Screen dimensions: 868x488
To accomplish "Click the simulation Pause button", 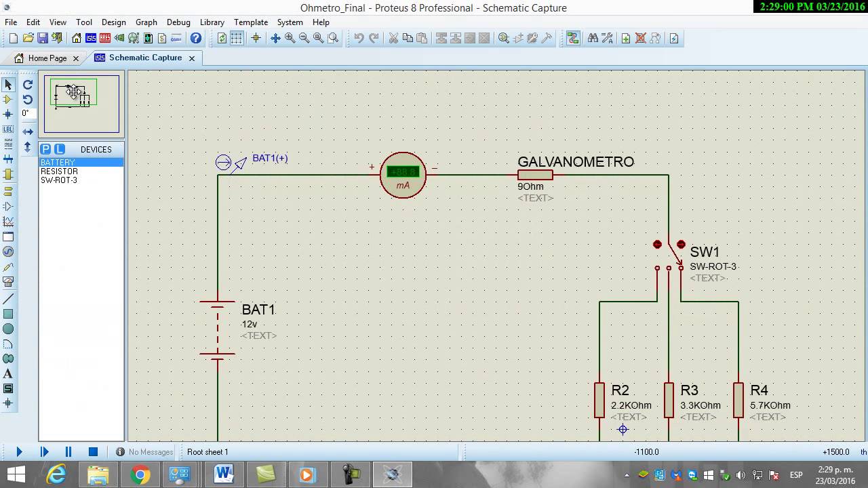I will pos(68,451).
